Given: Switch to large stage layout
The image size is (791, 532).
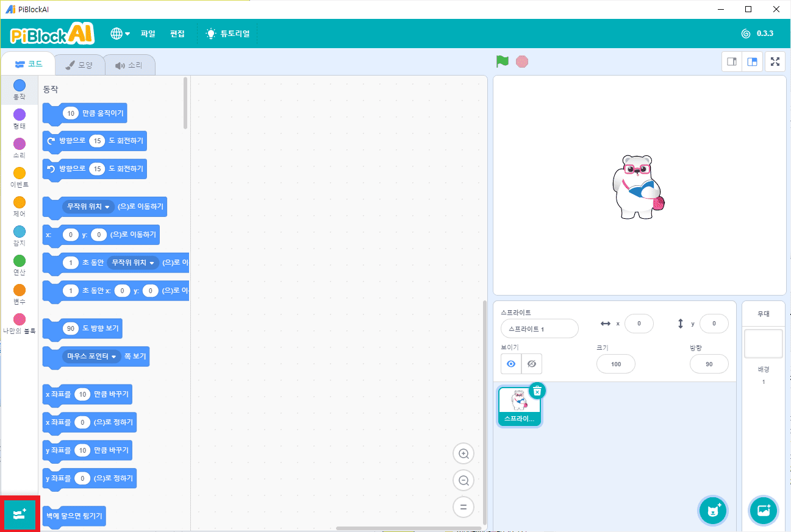Looking at the screenshot, I should point(753,62).
